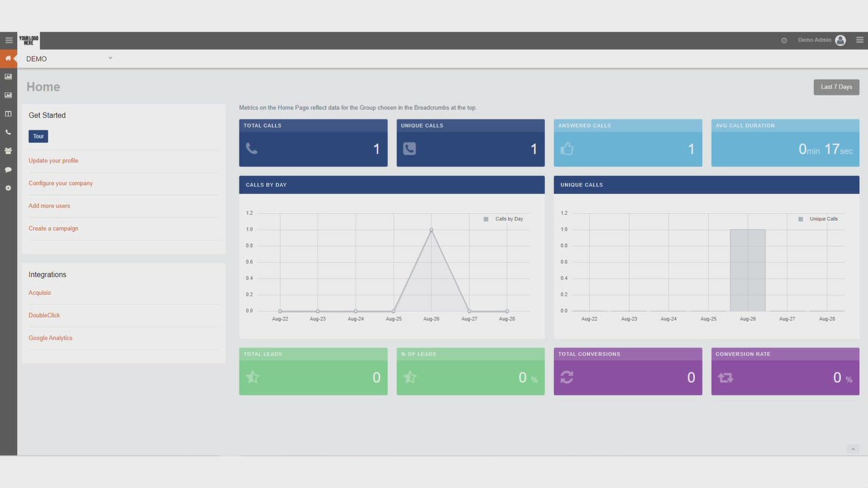868x488 pixels.
Task: Click the phone icon in Total Calls
Action: 252,148
